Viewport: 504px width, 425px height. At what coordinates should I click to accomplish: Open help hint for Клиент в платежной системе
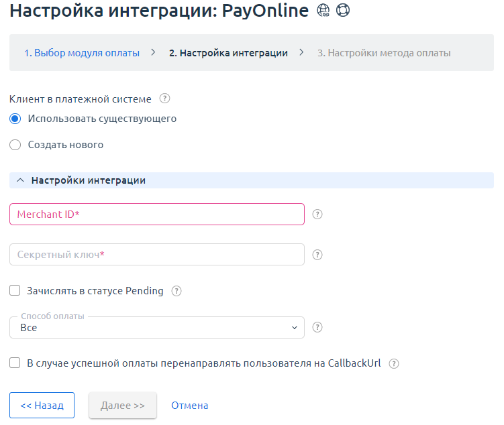(164, 99)
